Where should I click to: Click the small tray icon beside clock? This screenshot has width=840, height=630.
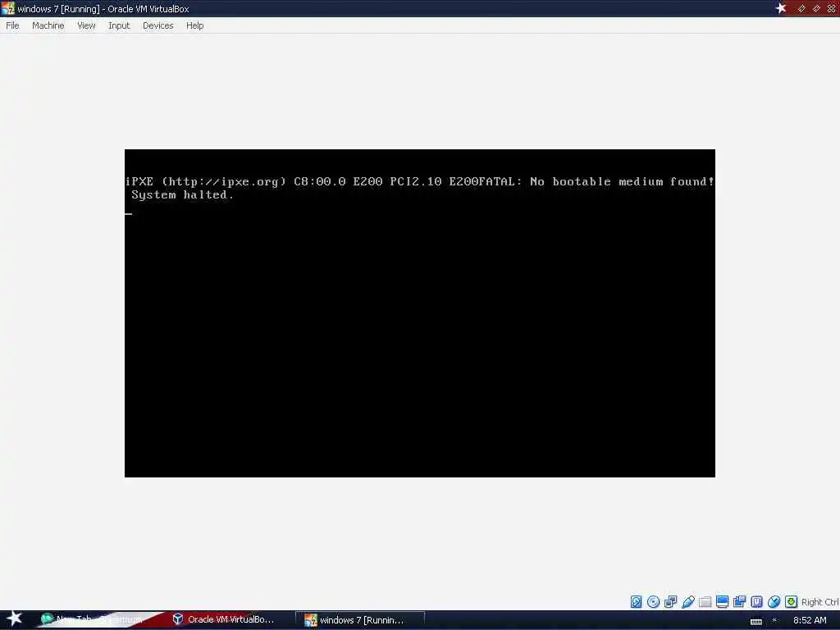pyautogui.click(x=774, y=620)
